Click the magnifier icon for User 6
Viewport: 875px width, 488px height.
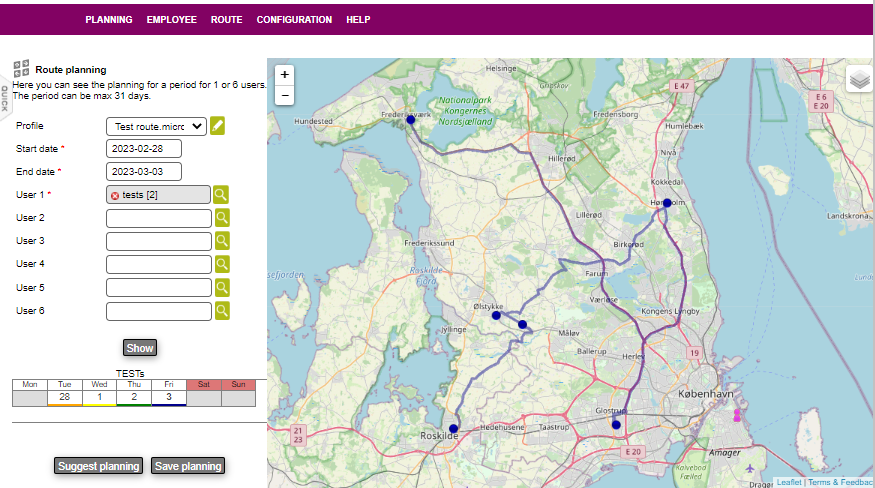point(222,311)
